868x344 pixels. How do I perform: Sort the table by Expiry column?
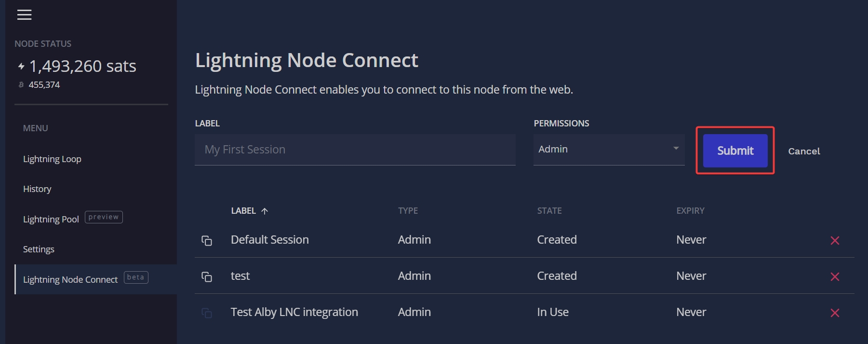pyautogui.click(x=690, y=211)
